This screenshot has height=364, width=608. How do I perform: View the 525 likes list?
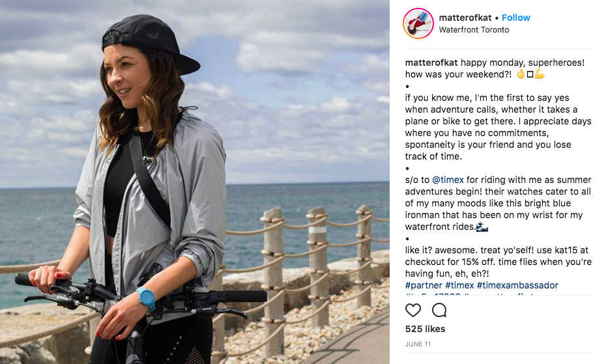(x=425, y=329)
